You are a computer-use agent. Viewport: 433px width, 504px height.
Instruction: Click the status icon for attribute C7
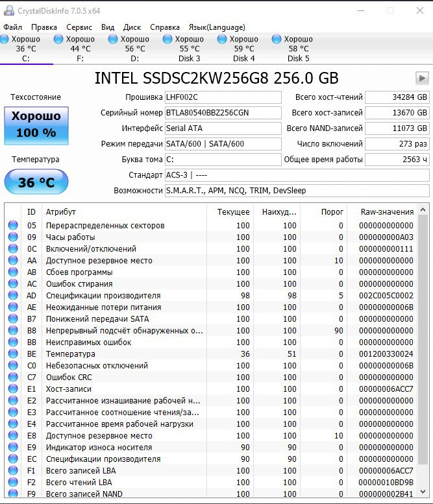13,377
